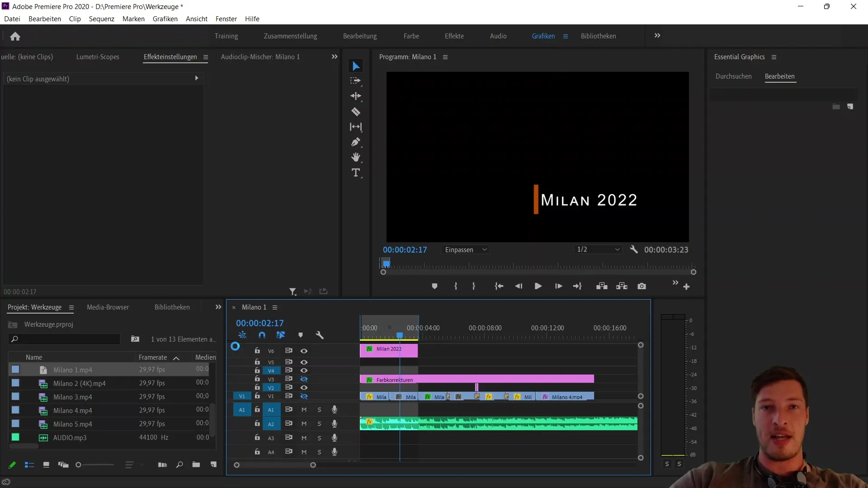Open the 1/2 playback resolution dropdown

pos(598,250)
